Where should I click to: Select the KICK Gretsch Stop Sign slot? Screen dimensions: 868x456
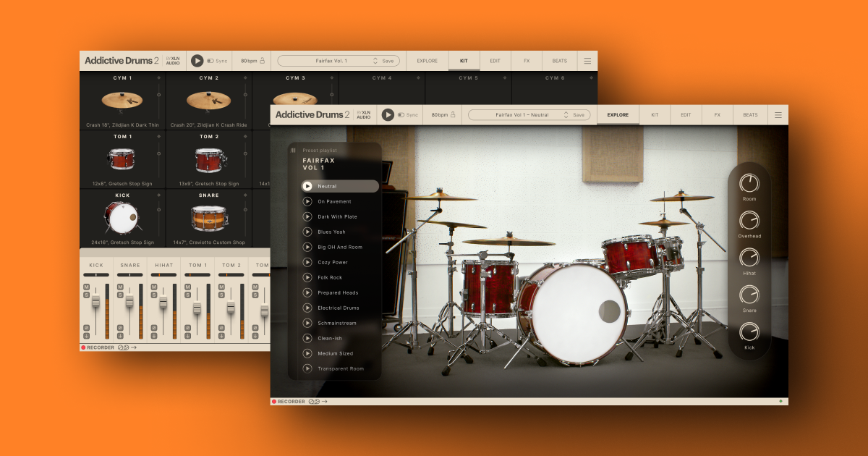tap(122, 219)
